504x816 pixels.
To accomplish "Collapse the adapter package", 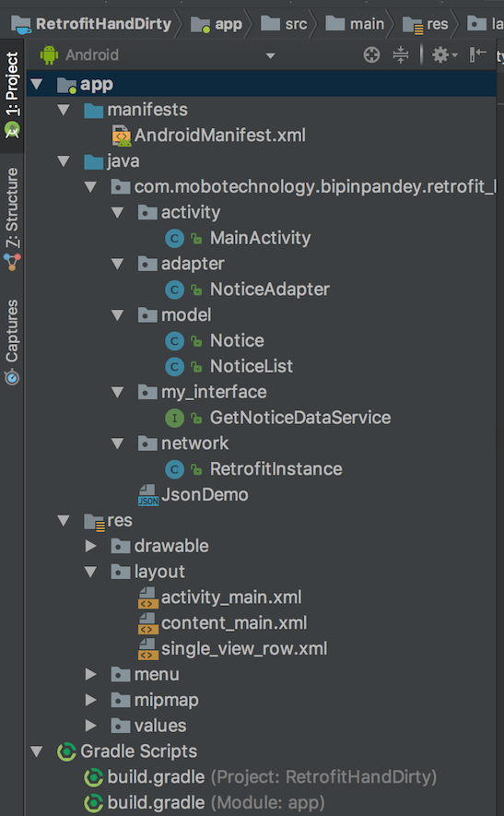I will pos(118,264).
